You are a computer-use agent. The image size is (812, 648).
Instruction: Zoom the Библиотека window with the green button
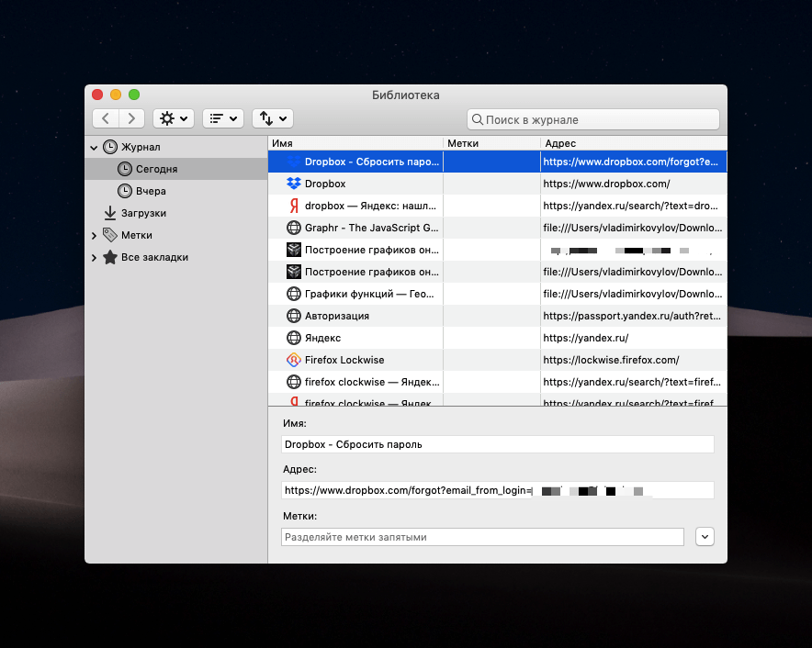tap(134, 95)
